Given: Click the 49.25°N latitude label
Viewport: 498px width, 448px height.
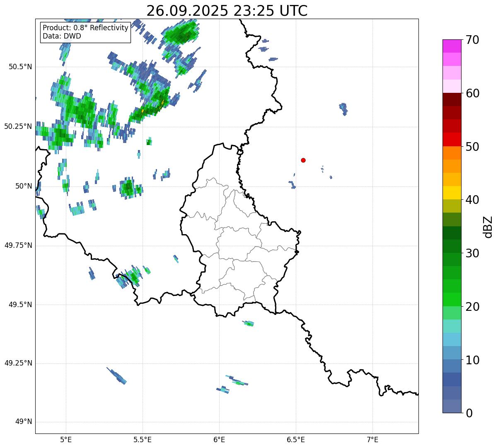Looking at the screenshot, I should (x=18, y=363).
